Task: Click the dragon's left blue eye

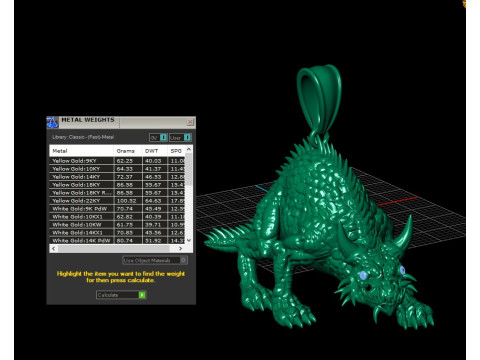Action: 363,275
